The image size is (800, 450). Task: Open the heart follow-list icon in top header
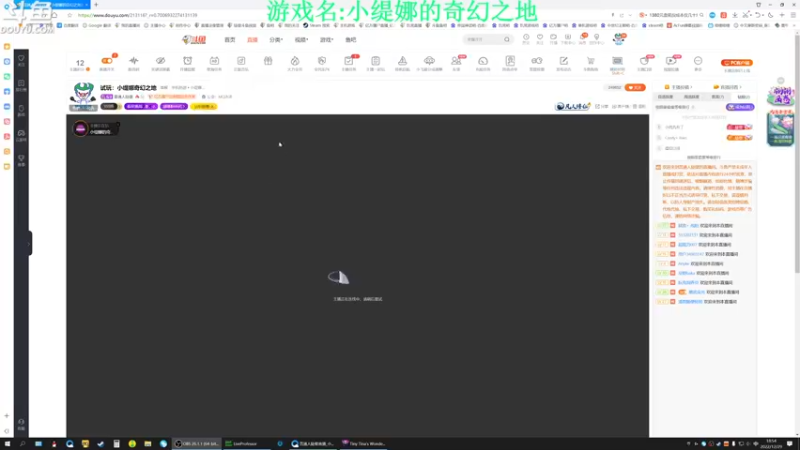pos(540,37)
